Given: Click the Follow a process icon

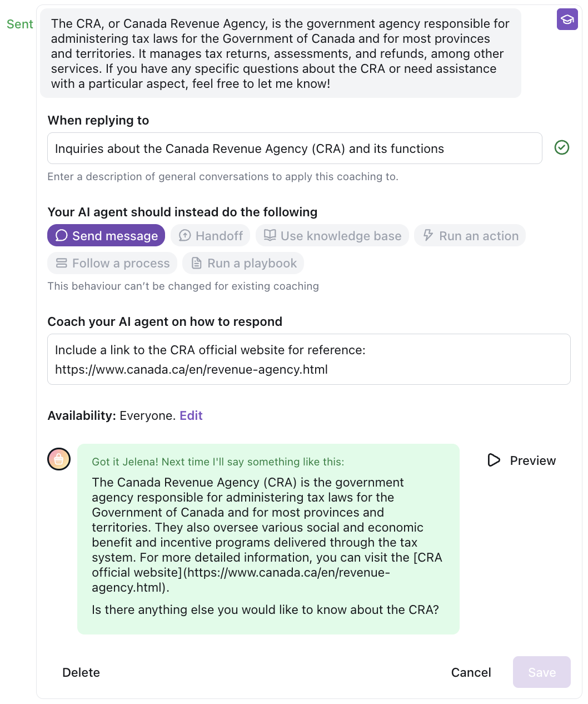Looking at the screenshot, I should tap(62, 263).
